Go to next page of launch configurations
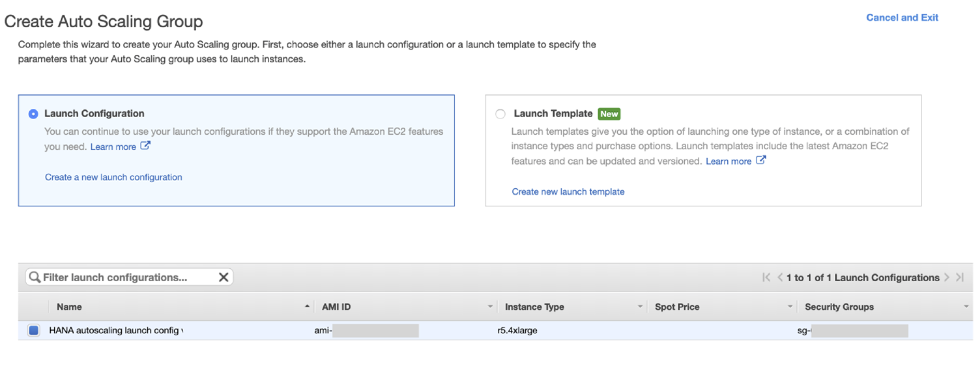980x375 pixels. click(x=947, y=277)
